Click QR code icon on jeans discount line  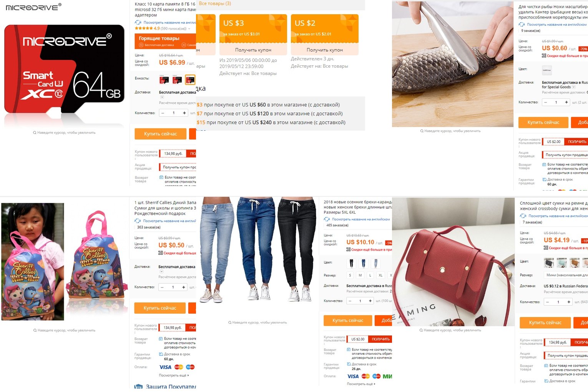(348, 249)
